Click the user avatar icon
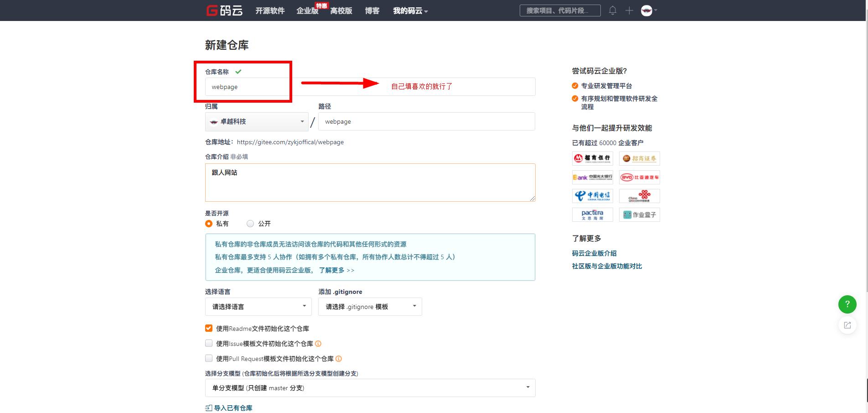Screen dimensions: 868x413 coord(646,10)
